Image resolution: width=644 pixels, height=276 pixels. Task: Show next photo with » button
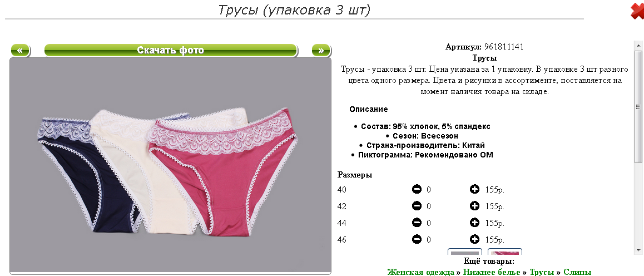[321, 51]
